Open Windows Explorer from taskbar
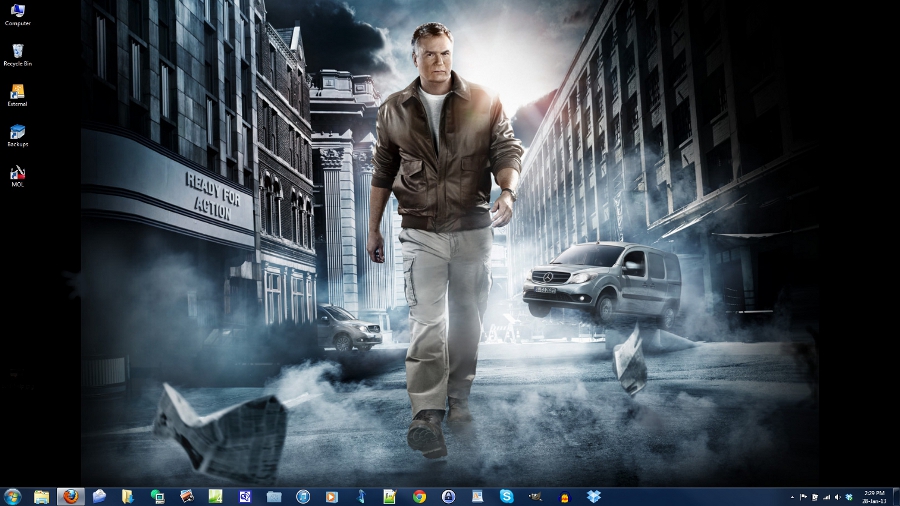The image size is (900, 506). (41, 497)
